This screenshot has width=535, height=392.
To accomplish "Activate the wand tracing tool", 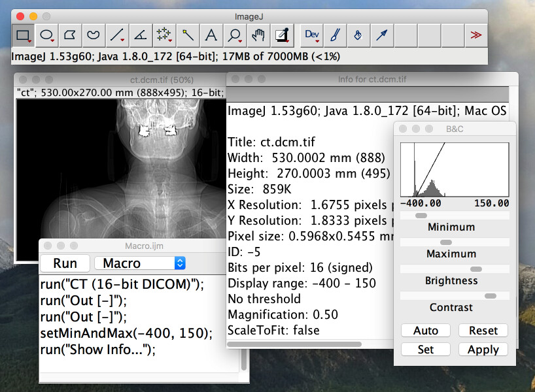I will (x=188, y=35).
